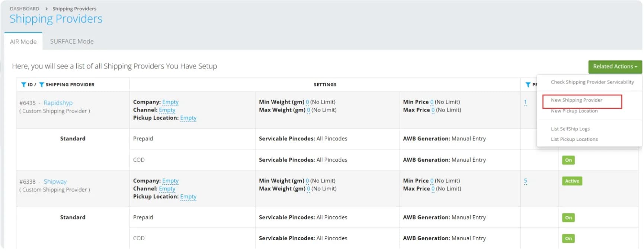
Task: Click the priority number 5 for Shipway
Action: click(x=525, y=181)
